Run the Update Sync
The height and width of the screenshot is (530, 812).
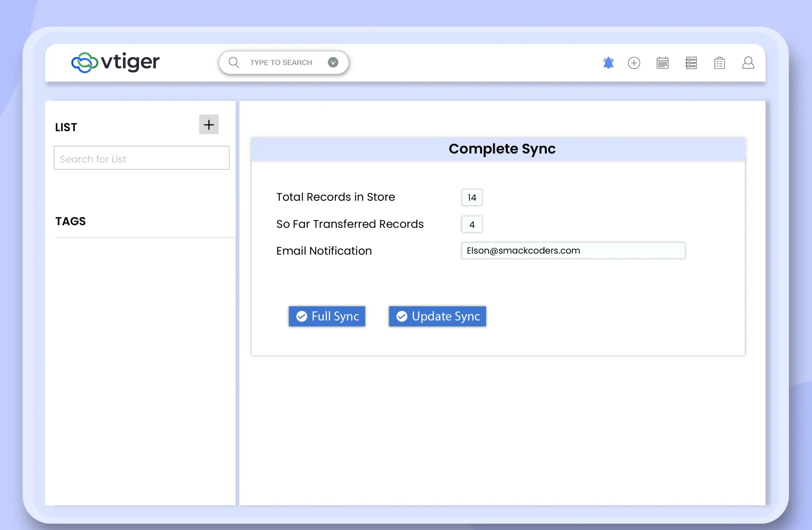[437, 316]
